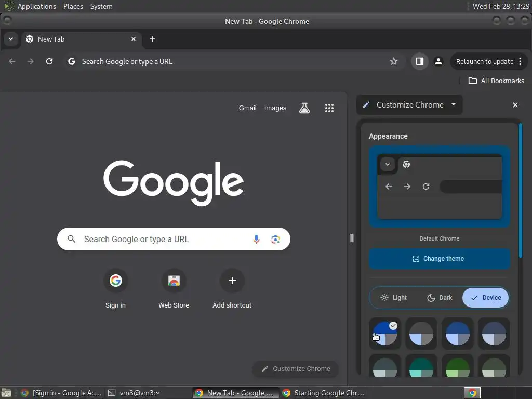532x399 pixels.
Task: Open the Places menu
Action: tap(73, 6)
